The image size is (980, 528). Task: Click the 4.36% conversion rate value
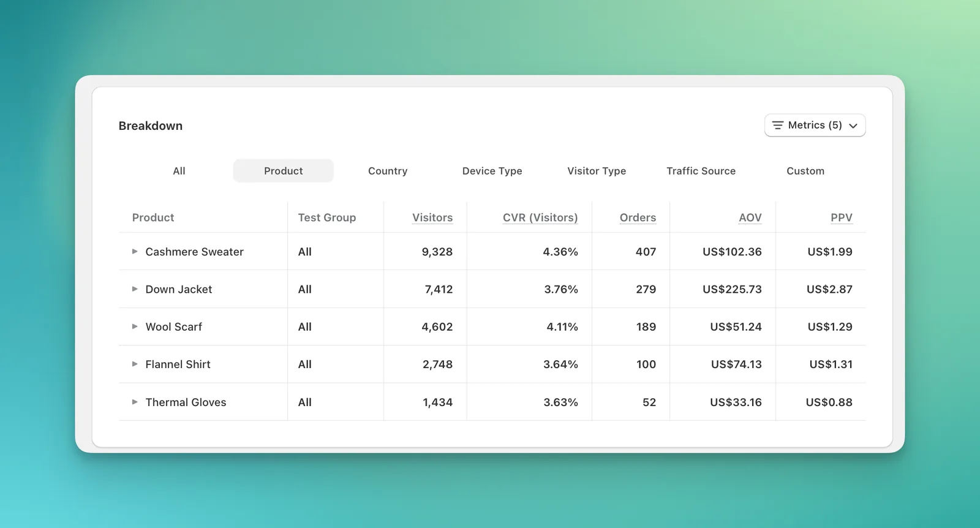(560, 252)
